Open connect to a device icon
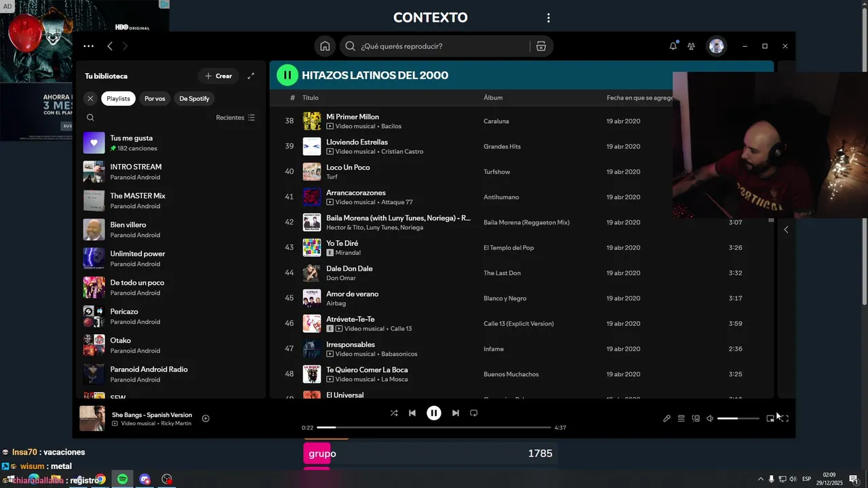The height and width of the screenshot is (488, 868). point(696,418)
